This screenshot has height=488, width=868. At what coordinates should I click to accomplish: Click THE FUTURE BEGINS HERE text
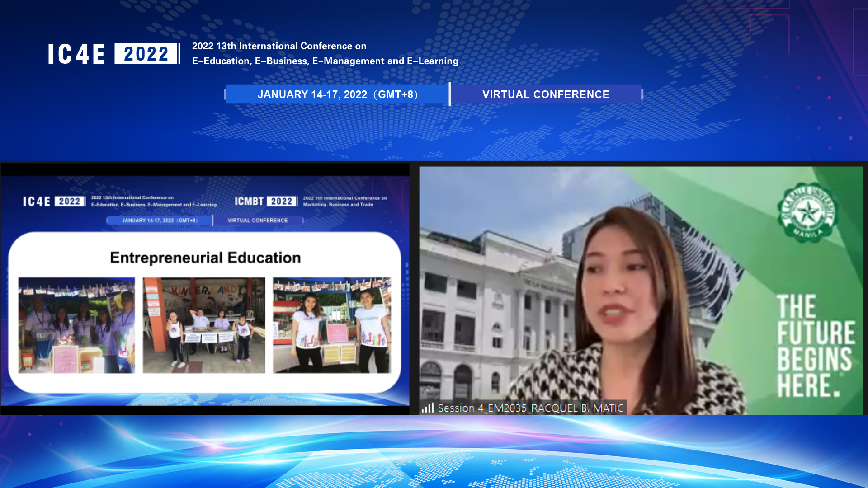(816, 346)
